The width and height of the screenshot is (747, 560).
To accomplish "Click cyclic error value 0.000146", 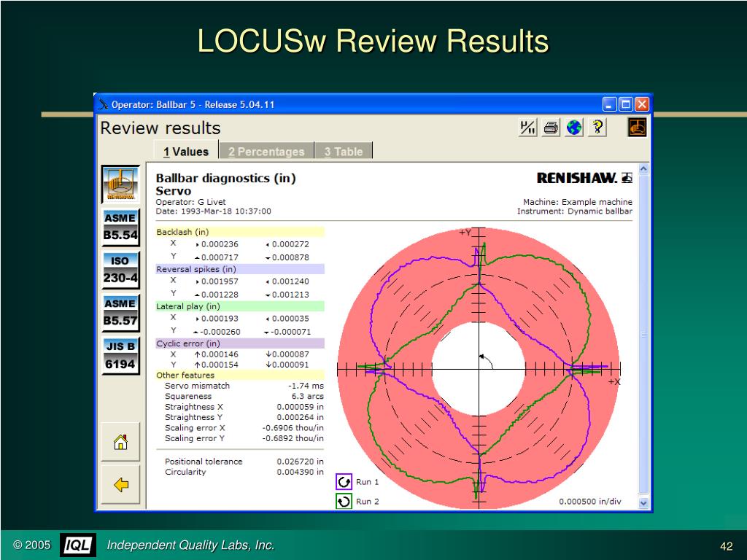I will (220, 354).
